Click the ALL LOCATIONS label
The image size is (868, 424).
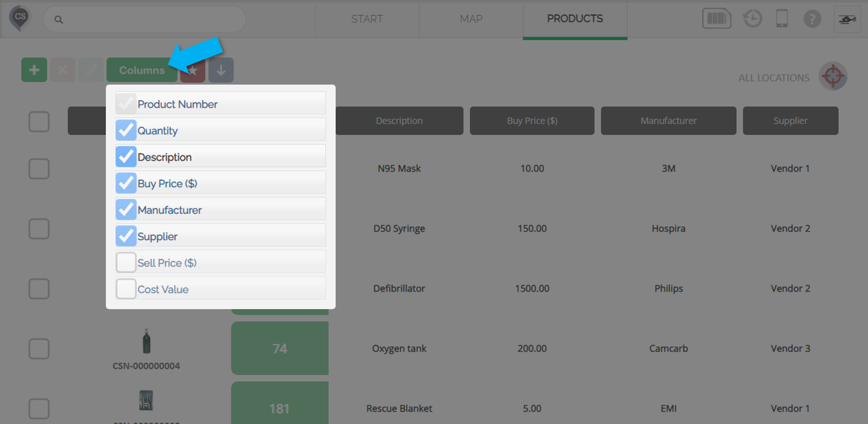[774, 78]
